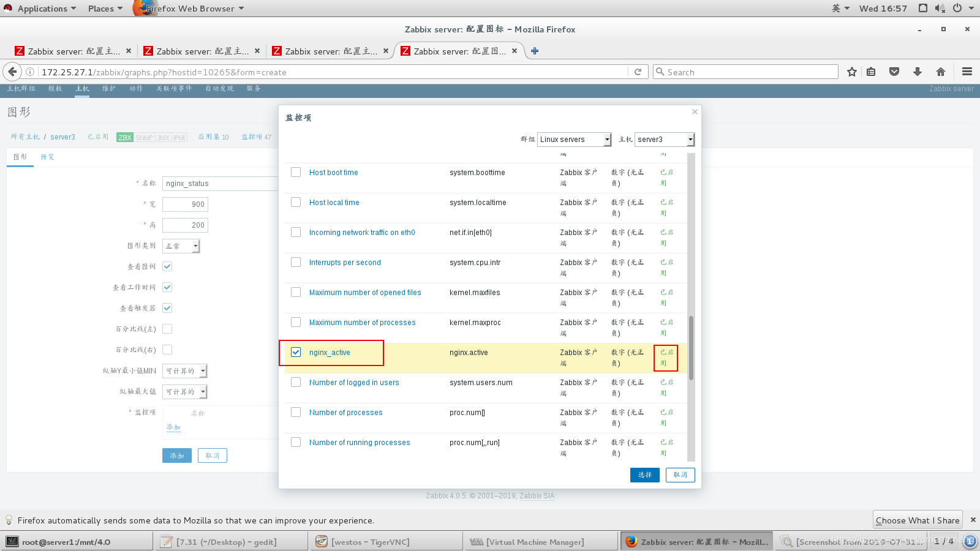Click the Firefox reload page icon

(x=638, y=72)
